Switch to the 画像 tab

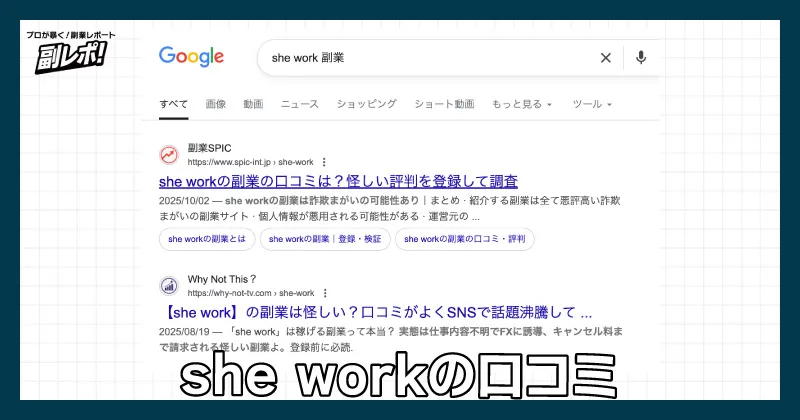pyautogui.click(x=216, y=104)
